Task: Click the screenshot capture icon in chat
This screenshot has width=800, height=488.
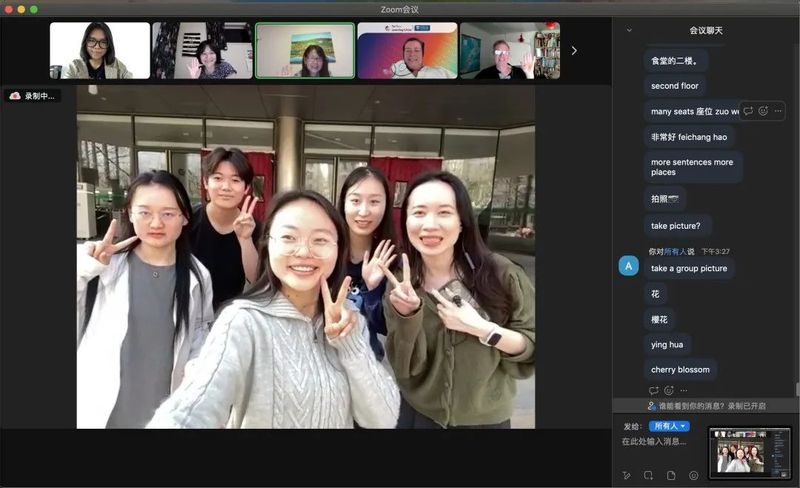Action: 649,475
